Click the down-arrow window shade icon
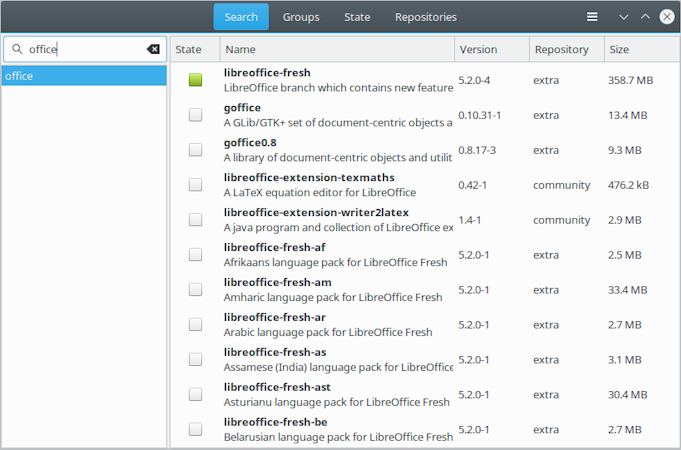 click(624, 17)
